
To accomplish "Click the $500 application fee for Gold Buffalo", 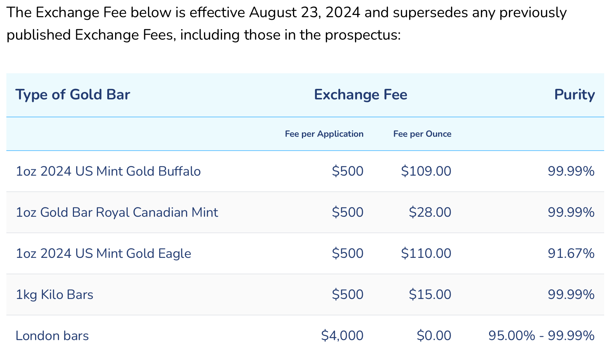I will pos(347,171).
